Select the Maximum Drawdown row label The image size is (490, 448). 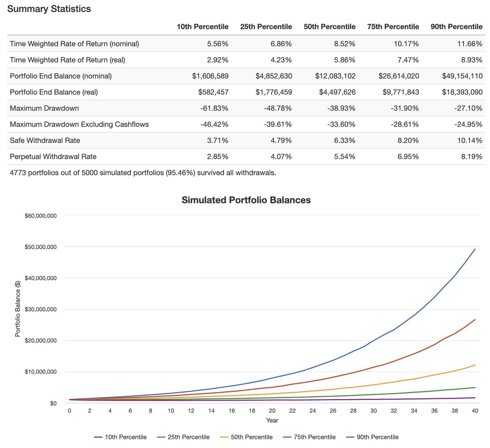pyautogui.click(x=45, y=108)
